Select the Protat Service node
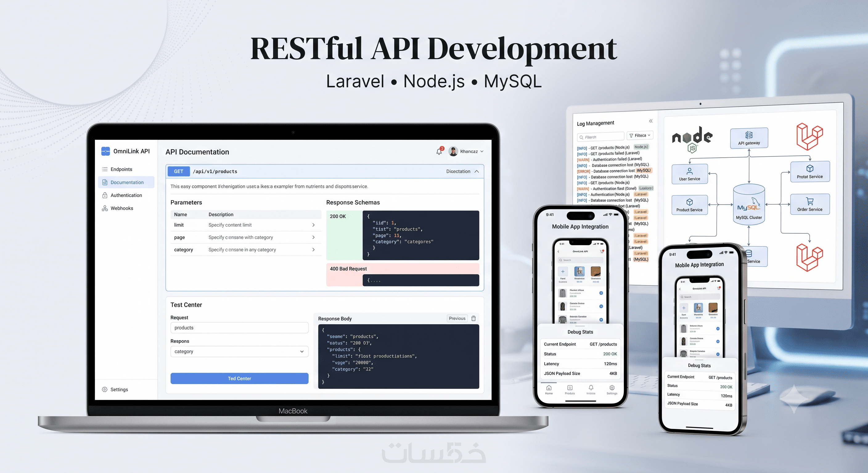The image size is (868, 473). (810, 172)
